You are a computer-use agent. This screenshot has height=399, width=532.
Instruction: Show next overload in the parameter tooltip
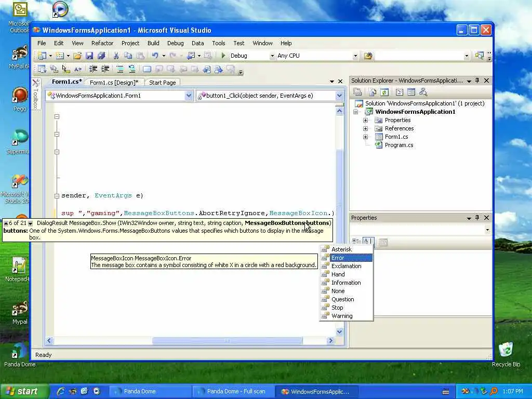pyautogui.click(x=30, y=223)
